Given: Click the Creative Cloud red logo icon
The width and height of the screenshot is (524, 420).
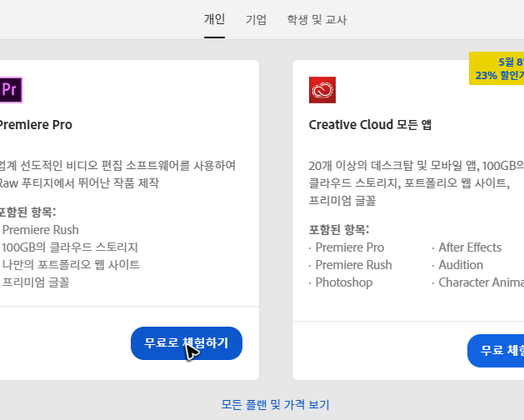Looking at the screenshot, I should [322, 90].
